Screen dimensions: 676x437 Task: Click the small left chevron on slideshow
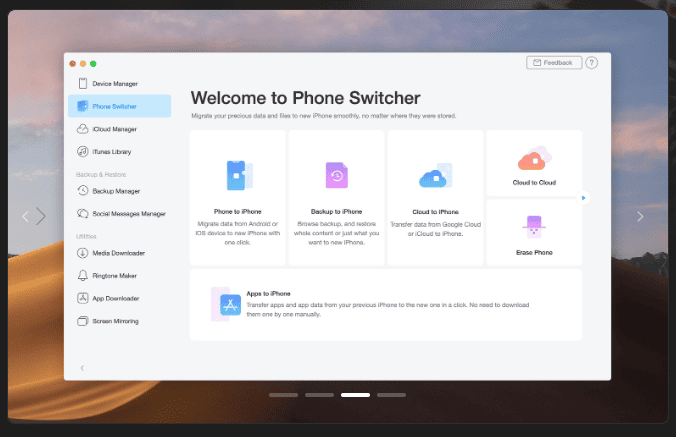25,217
